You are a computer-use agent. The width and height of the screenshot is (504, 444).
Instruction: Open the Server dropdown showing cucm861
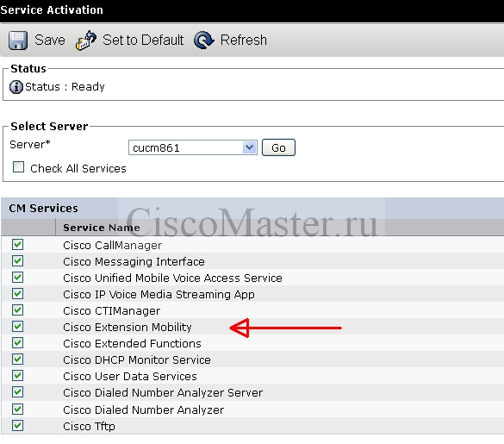pos(192,147)
